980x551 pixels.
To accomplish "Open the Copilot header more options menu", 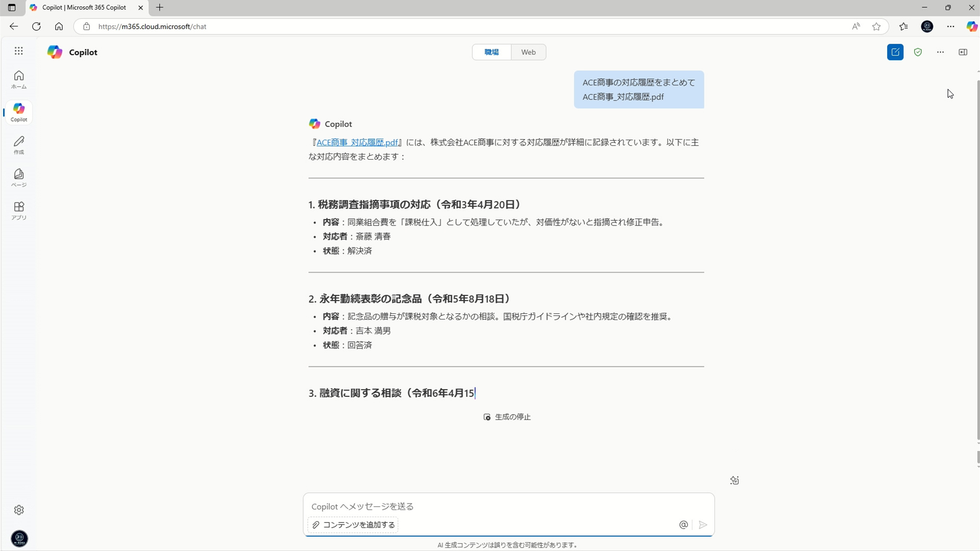I will click(x=940, y=52).
